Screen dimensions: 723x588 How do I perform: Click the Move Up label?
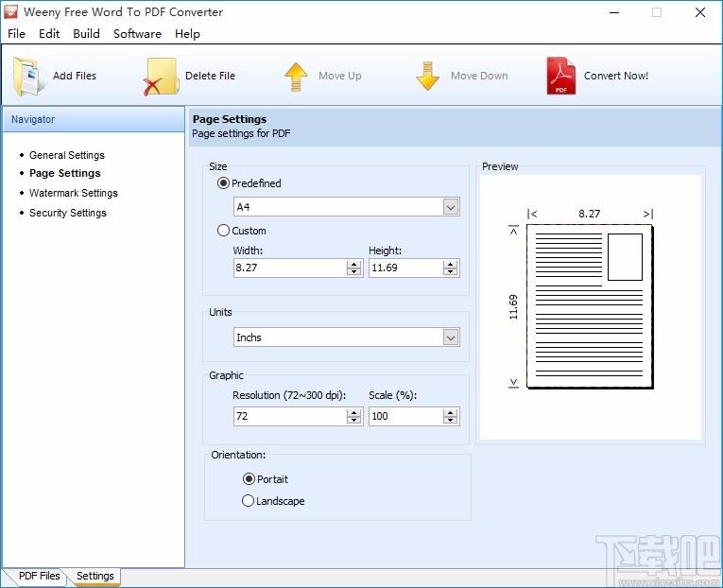point(340,76)
